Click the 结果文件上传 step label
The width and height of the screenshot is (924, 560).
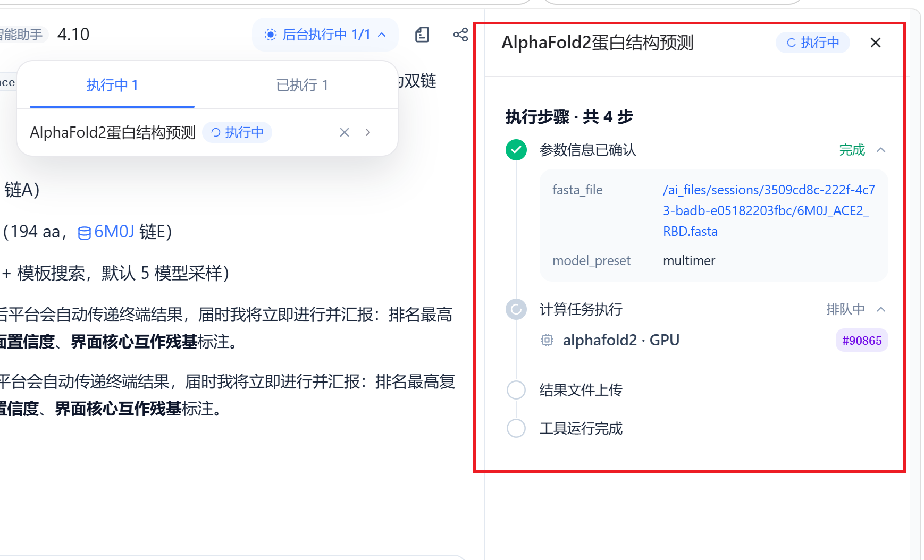point(581,391)
